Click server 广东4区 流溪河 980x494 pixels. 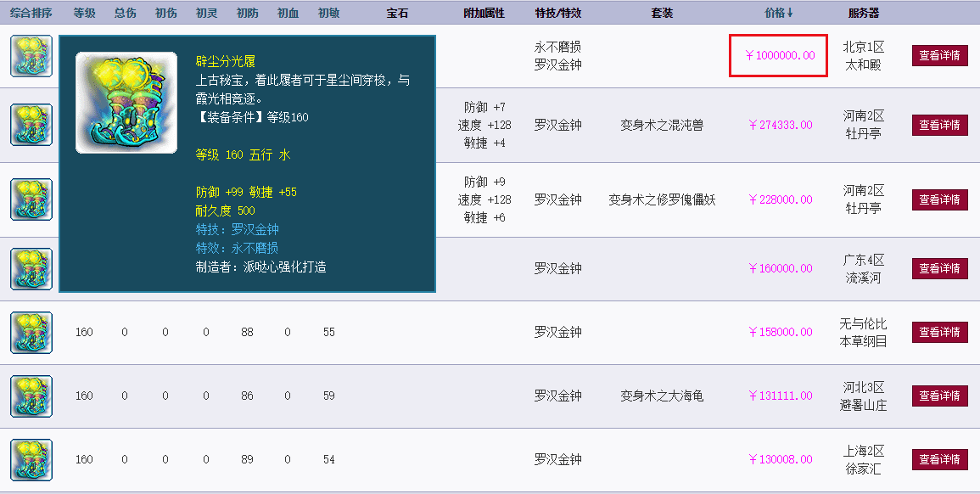(x=863, y=269)
